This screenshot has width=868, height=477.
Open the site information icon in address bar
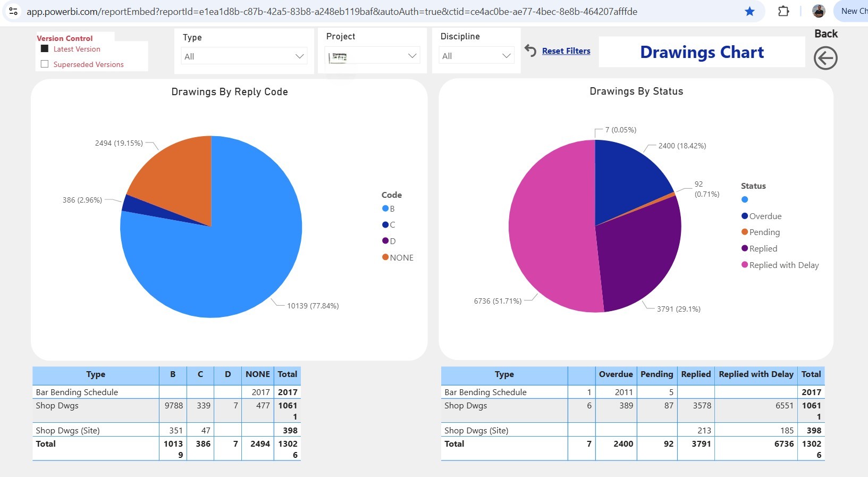pos(13,11)
